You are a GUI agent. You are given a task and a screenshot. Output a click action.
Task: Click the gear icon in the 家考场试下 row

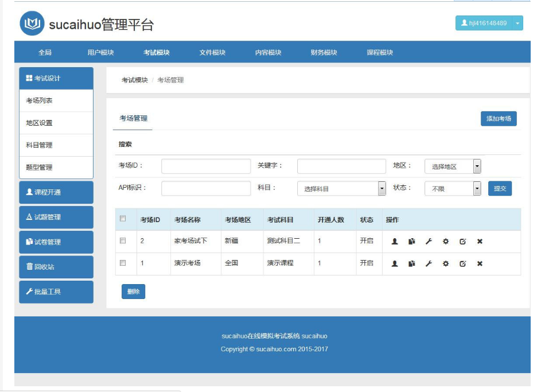[446, 241]
